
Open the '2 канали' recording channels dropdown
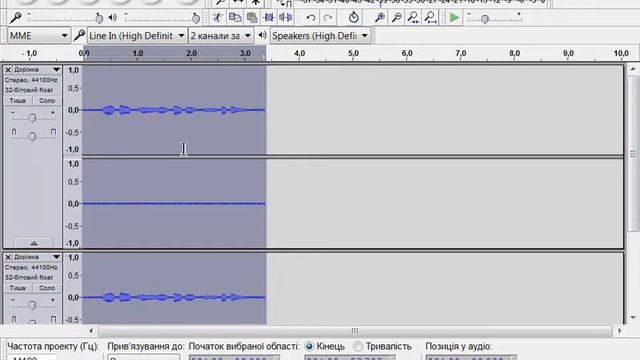point(221,36)
